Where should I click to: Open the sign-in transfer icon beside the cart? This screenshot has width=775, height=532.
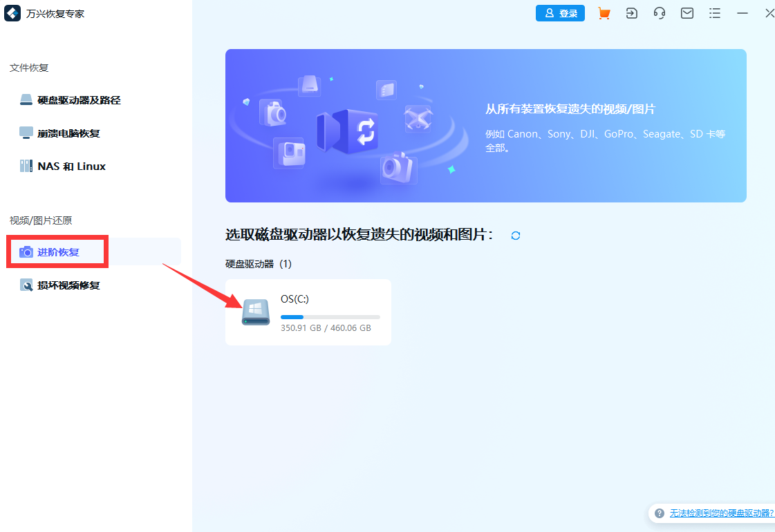coord(631,13)
